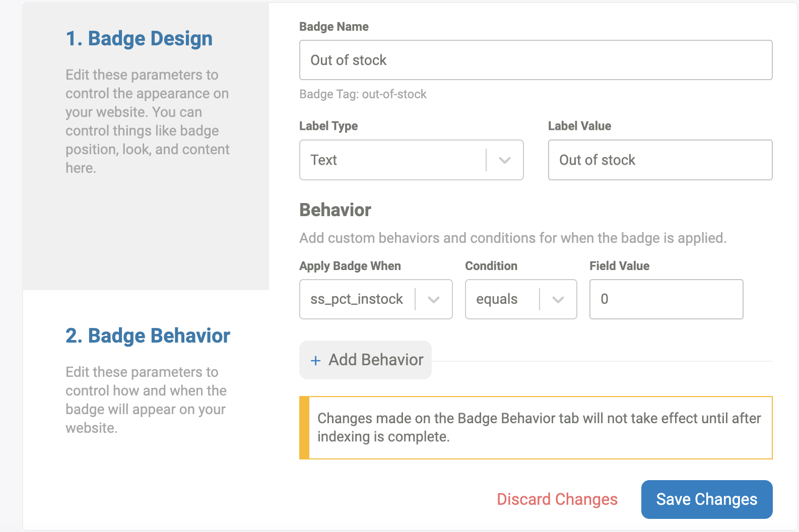
Task: Click the Add Behavior button
Action: coord(365,360)
